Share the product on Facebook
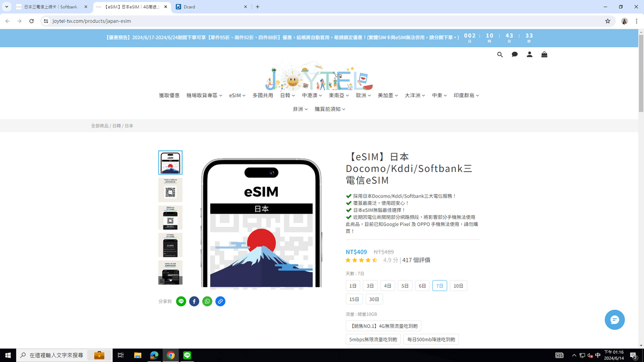 [x=194, y=301]
